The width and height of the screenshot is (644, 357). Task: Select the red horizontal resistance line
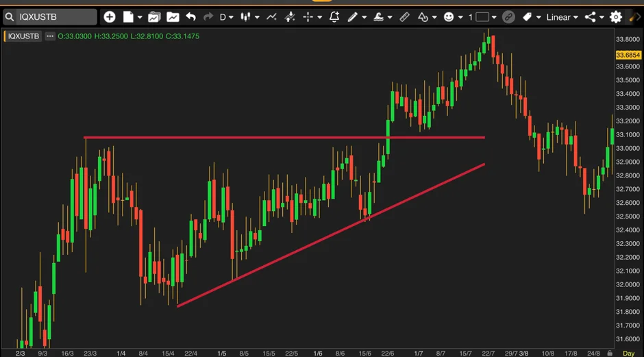pos(284,138)
